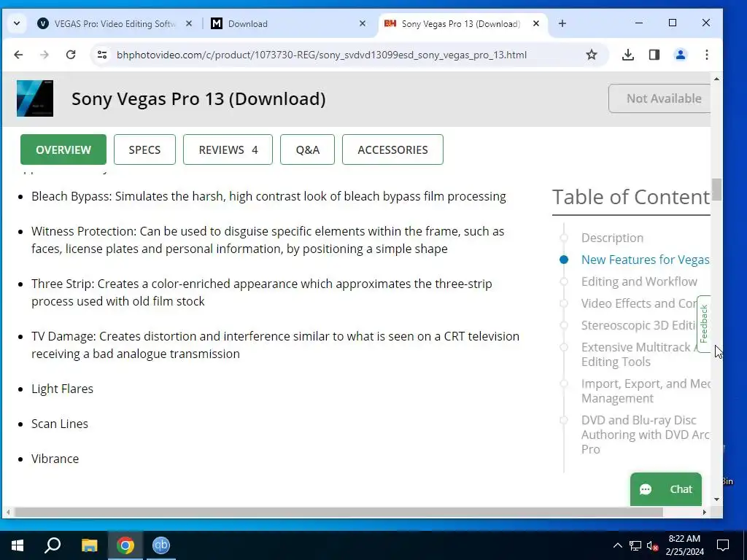Click the Scan Lines list item
Viewport: 747px width, 560px height.
pyautogui.click(x=60, y=424)
